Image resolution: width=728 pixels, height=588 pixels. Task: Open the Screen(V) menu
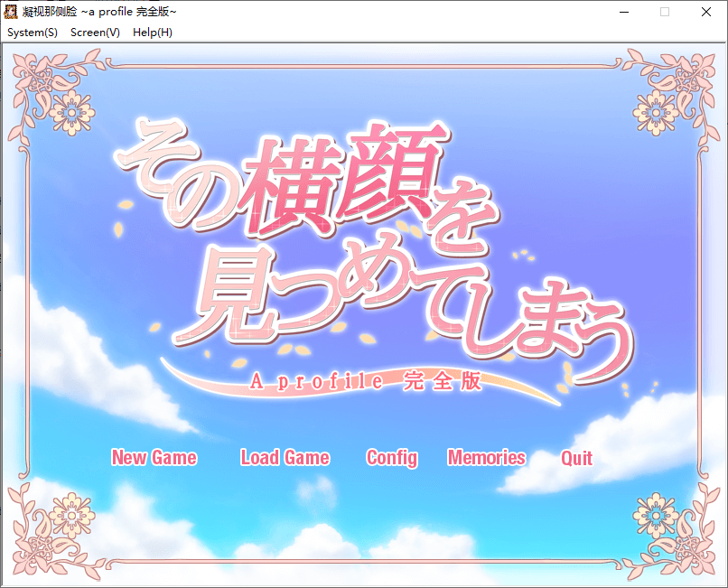(x=95, y=33)
